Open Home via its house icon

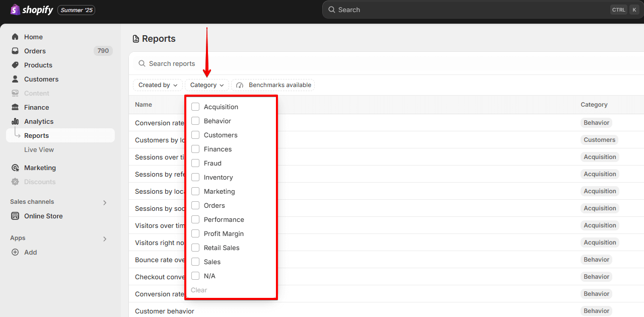[15, 37]
